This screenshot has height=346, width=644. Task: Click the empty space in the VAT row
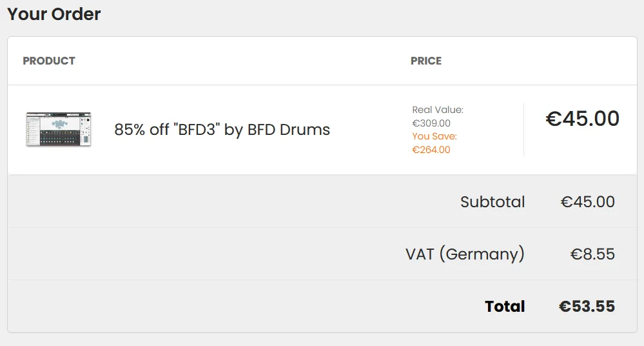206,254
